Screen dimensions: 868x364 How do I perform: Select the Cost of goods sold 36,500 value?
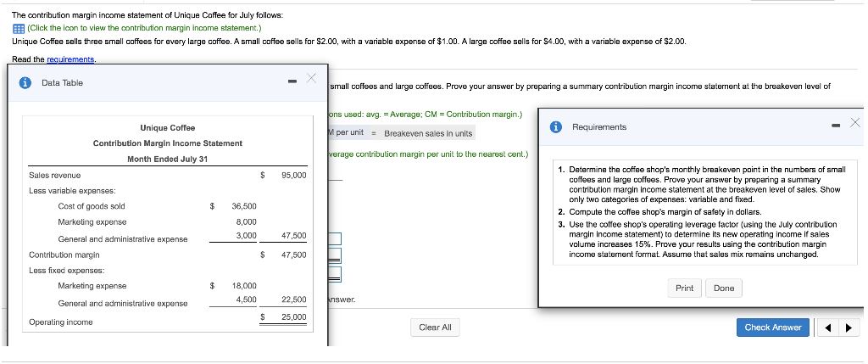point(243,207)
